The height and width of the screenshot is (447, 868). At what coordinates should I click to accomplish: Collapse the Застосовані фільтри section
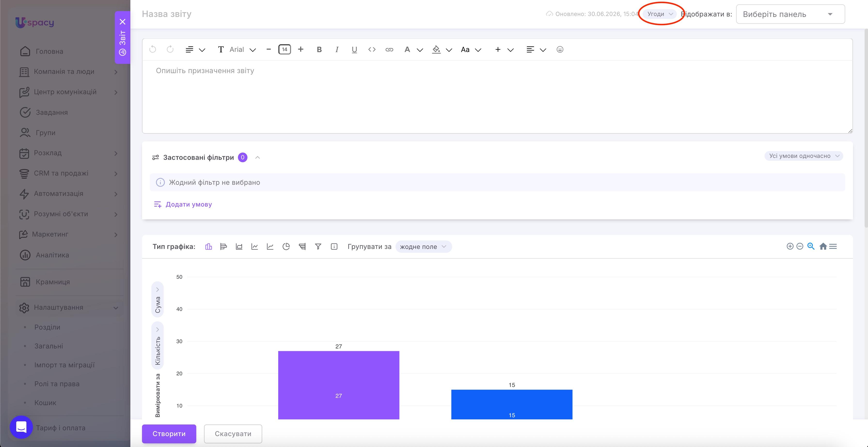pos(257,157)
